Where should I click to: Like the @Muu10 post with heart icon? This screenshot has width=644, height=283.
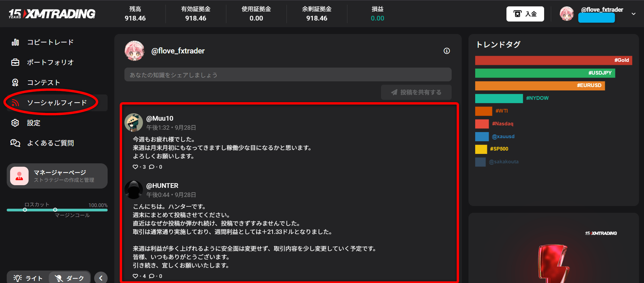tap(135, 167)
